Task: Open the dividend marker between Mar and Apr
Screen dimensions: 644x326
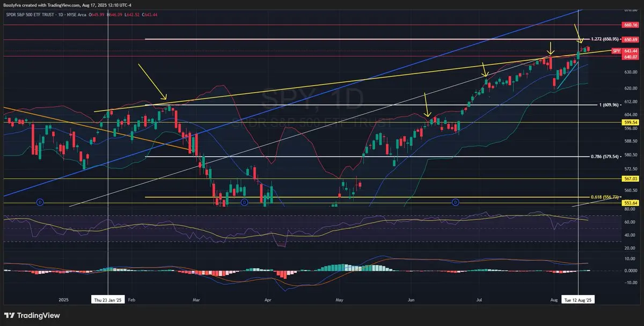Action: 244,202
